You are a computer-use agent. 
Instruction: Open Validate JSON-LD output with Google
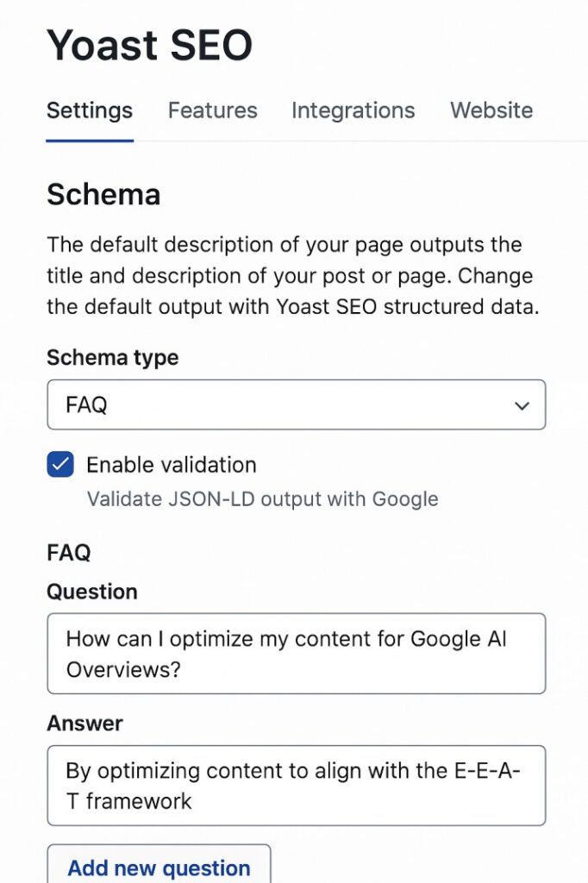[261, 498]
